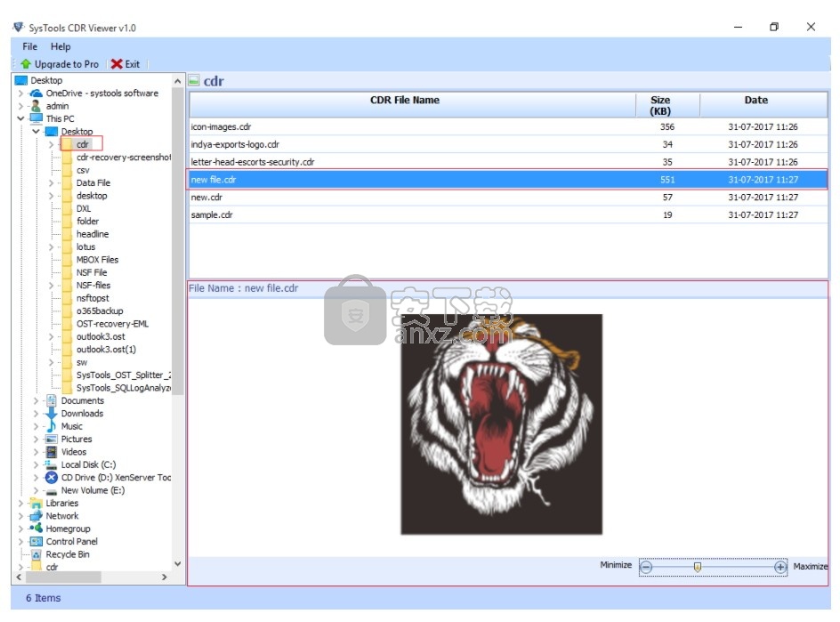Viewport: 840px width, 622px height.
Task: Click the Exit button label
Action: coord(133,64)
